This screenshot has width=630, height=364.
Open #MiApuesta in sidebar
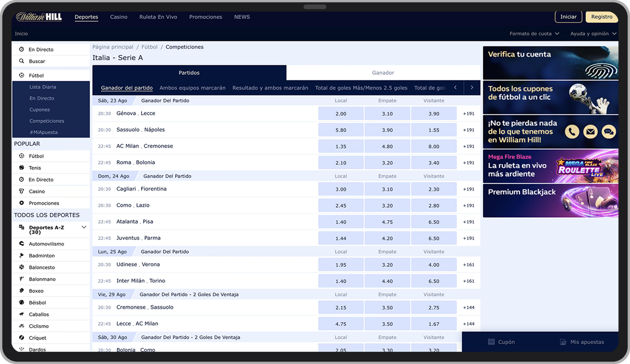click(x=44, y=132)
